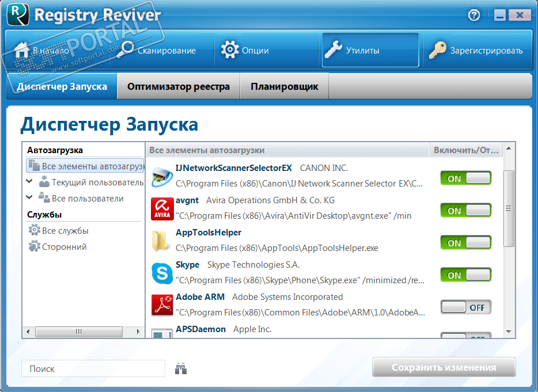This screenshot has width=538, height=392.
Task: Click the Skype icon in list
Action: click(162, 273)
